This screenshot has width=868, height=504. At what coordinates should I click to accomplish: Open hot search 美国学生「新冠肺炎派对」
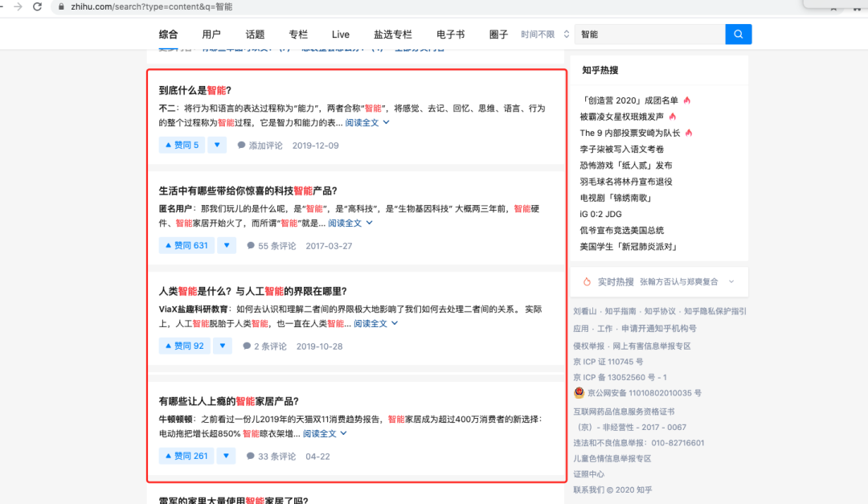[629, 246]
